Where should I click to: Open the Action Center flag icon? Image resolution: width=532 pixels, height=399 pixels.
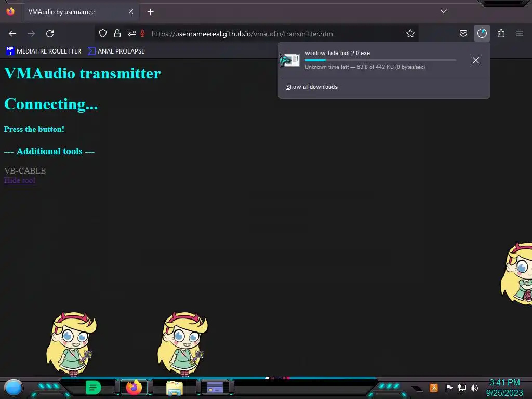point(449,388)
